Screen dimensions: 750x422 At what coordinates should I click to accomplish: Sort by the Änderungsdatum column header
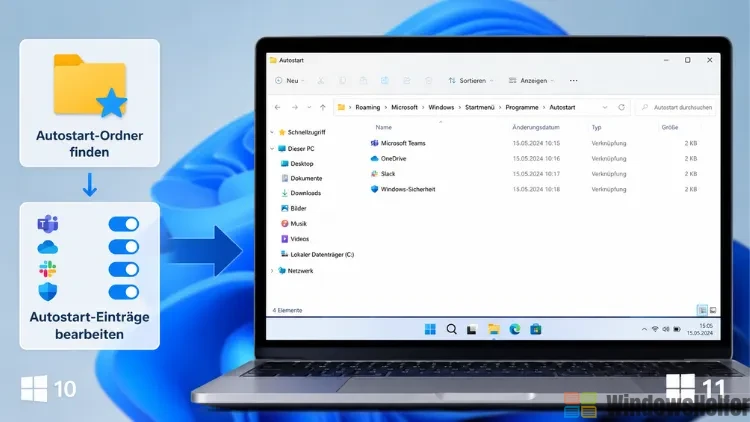[x=536, y=128]
